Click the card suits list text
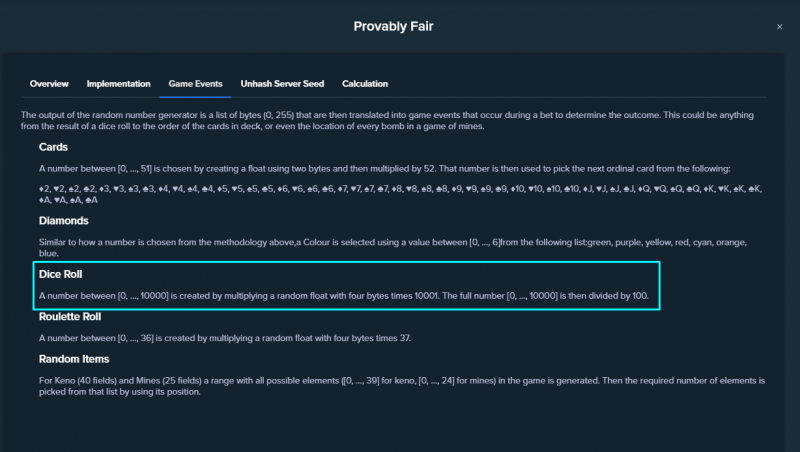 pyautogui.click(x=401, y=194)
